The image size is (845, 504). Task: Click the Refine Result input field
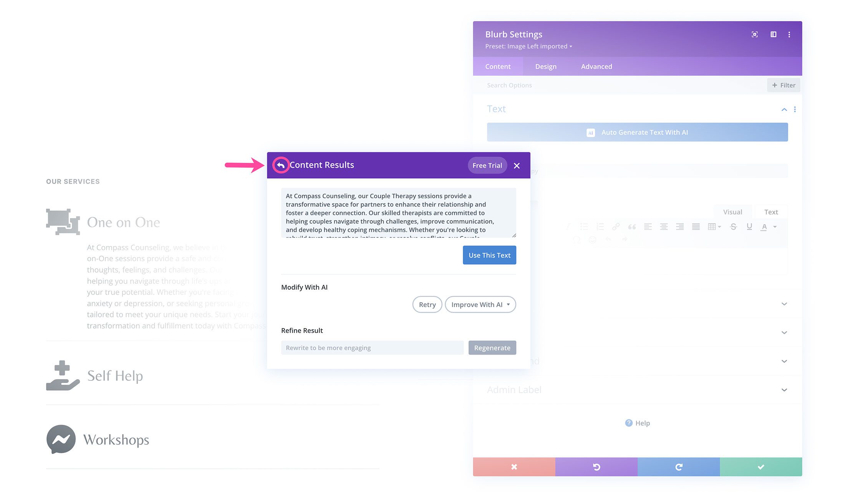point(372,347)
